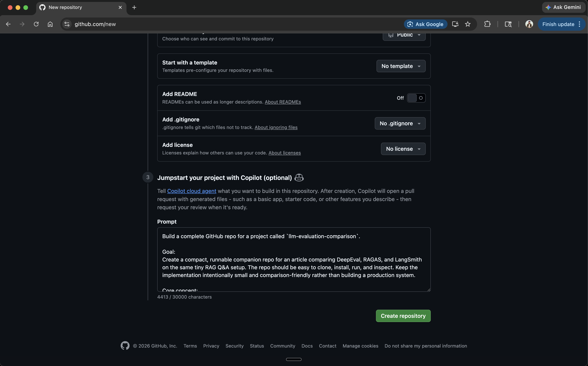This screenshot has width=588, height=366.
Task: Click the browser home icon
Action: [50, 24]
